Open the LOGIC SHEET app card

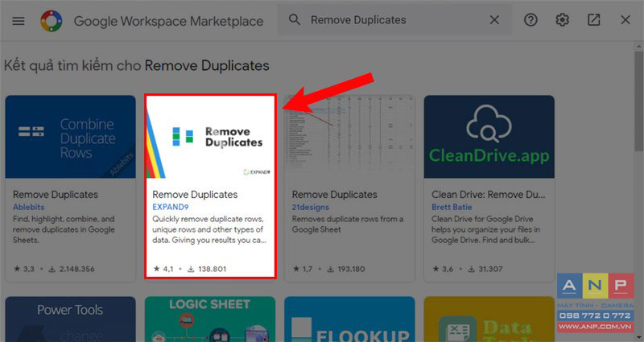pos(210,319)
